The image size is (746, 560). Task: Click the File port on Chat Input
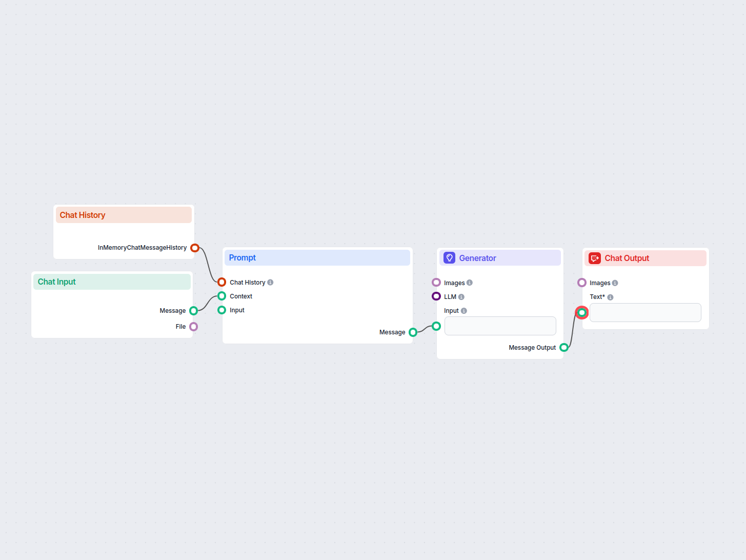(193, 326)
